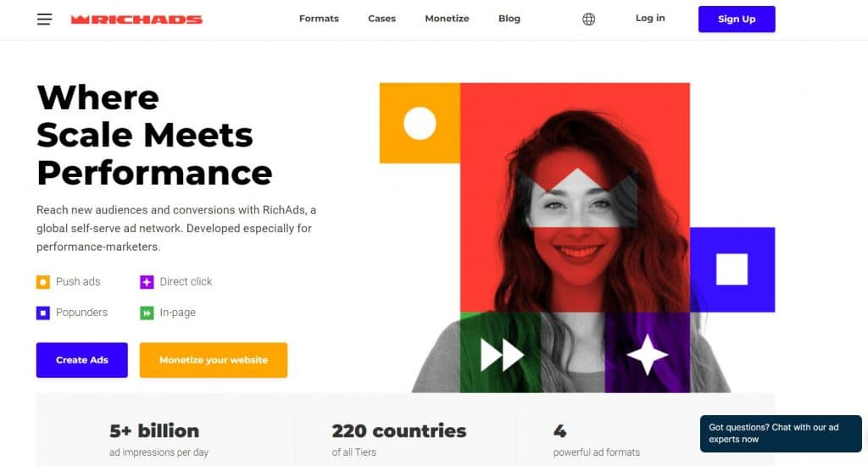Click the Sign Up button
The height and width of the screenshot is (466, 868).
737,19
